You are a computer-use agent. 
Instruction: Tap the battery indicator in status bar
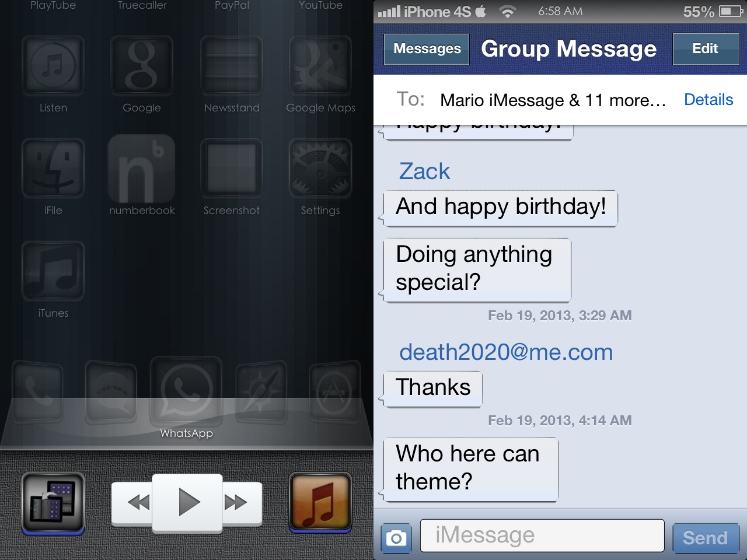pos(730,11)
